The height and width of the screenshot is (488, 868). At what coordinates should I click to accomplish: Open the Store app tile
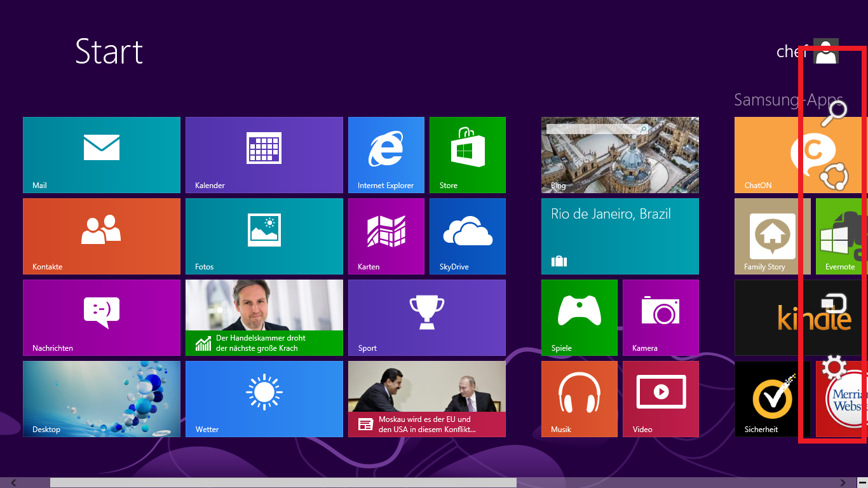point(467,154)
